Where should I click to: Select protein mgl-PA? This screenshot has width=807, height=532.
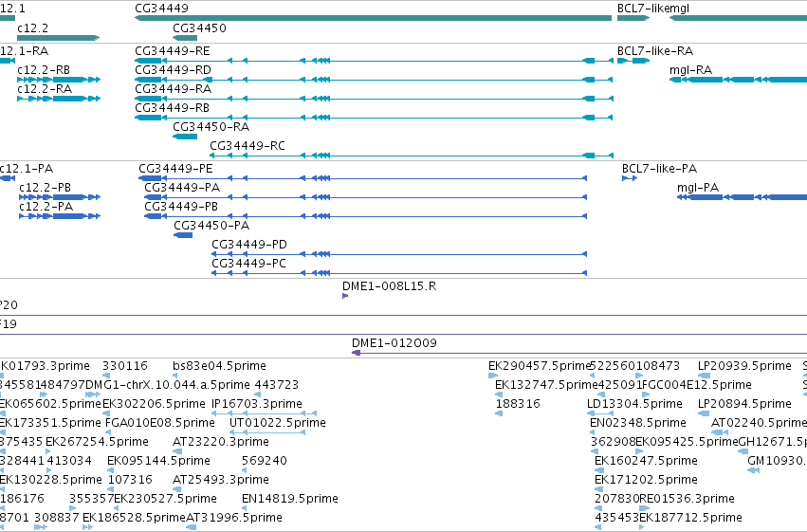698,188
